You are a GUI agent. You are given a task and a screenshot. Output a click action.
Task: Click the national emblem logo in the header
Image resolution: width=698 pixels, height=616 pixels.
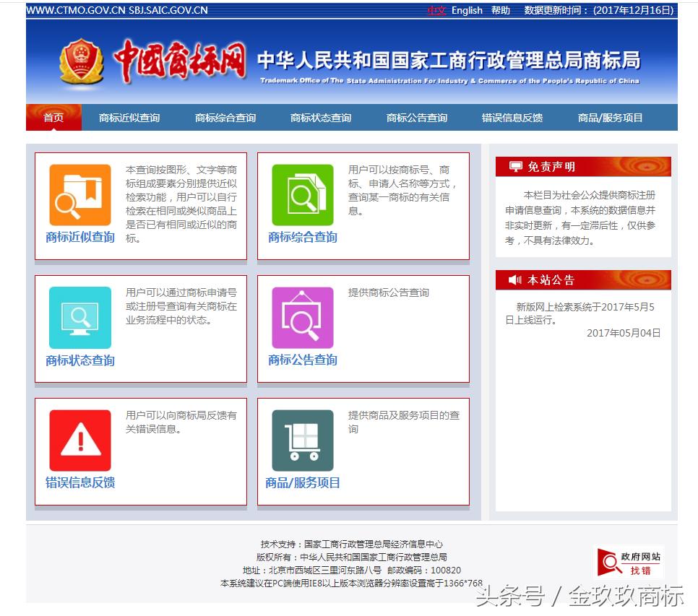[82, 61]
